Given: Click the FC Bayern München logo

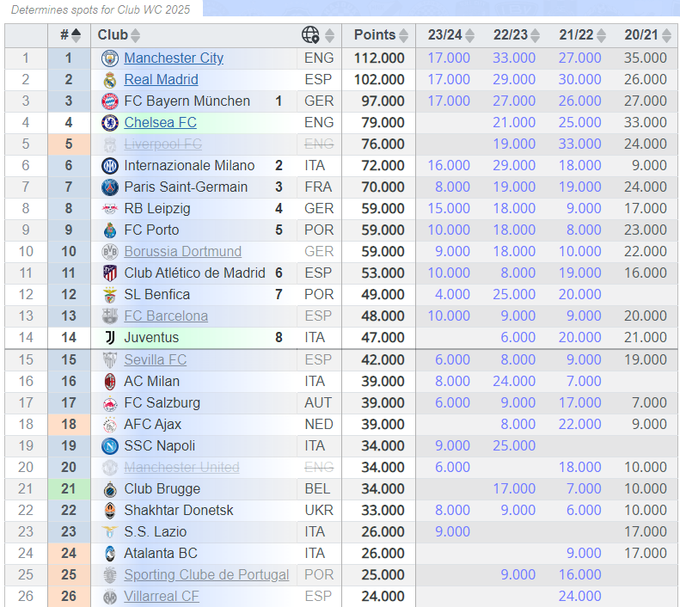Looking at the screenshot, I should pyautogui.click(x=110, y=101).
